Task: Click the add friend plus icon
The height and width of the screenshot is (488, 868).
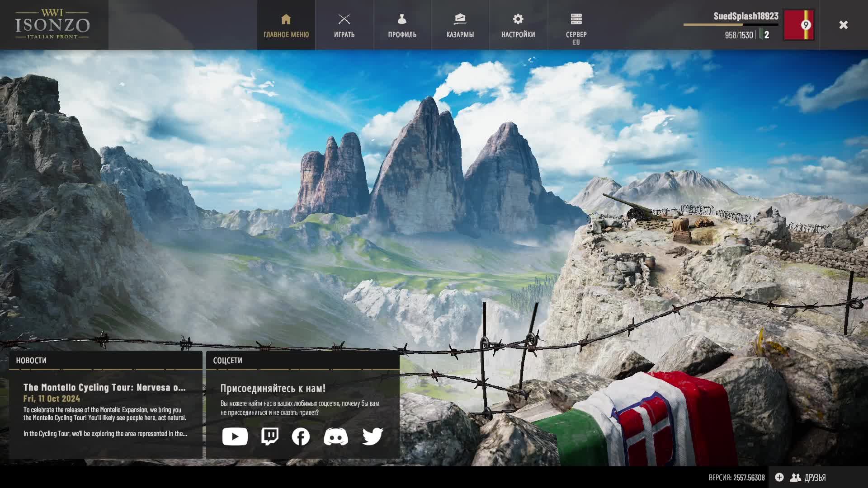Action: coord(779,477)
